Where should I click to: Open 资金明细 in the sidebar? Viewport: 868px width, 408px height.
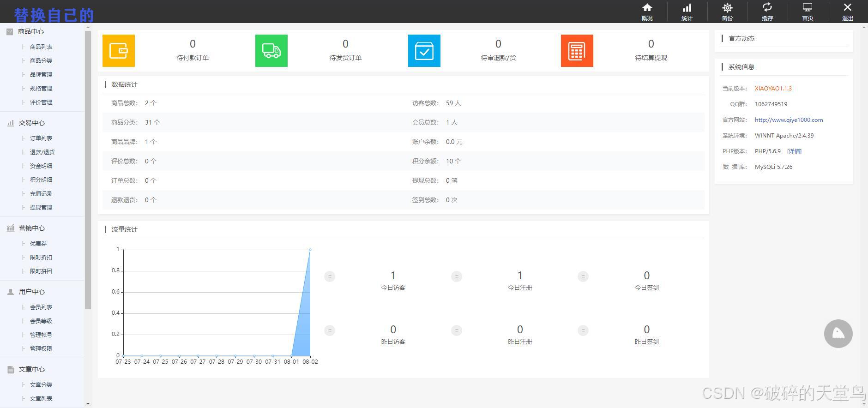tap(41, 166)
